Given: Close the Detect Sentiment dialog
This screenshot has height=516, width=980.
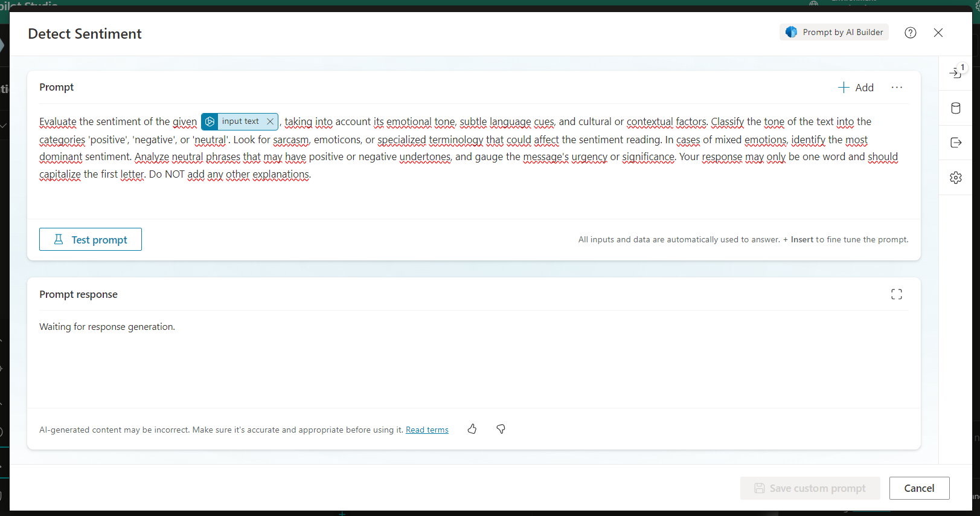Looking at the screenshot, I should click(x=938, y=33).
